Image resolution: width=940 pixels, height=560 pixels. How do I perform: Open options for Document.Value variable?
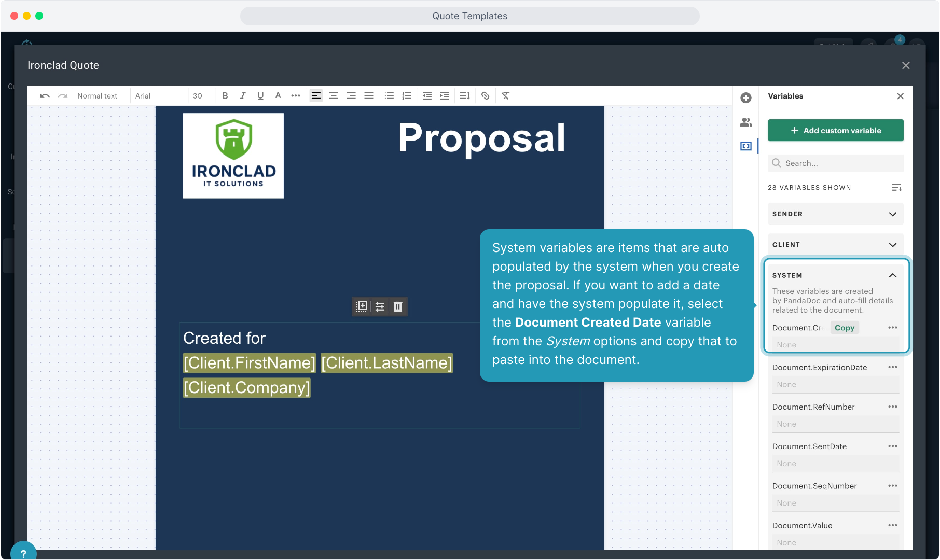point(893,525)
